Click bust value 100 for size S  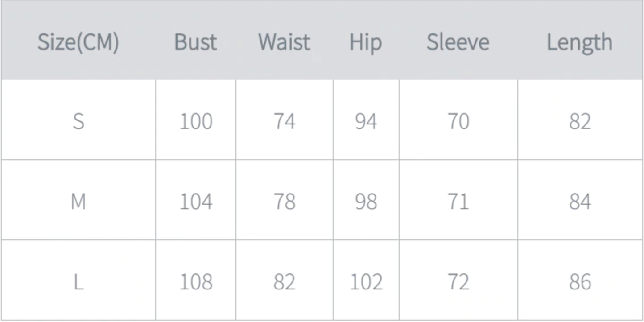pos(196,121)
